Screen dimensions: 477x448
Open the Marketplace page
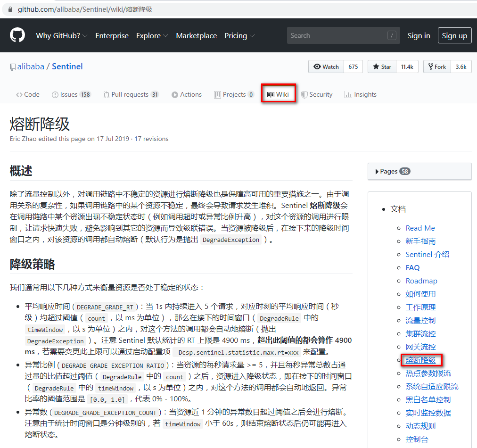pos(196,36)
